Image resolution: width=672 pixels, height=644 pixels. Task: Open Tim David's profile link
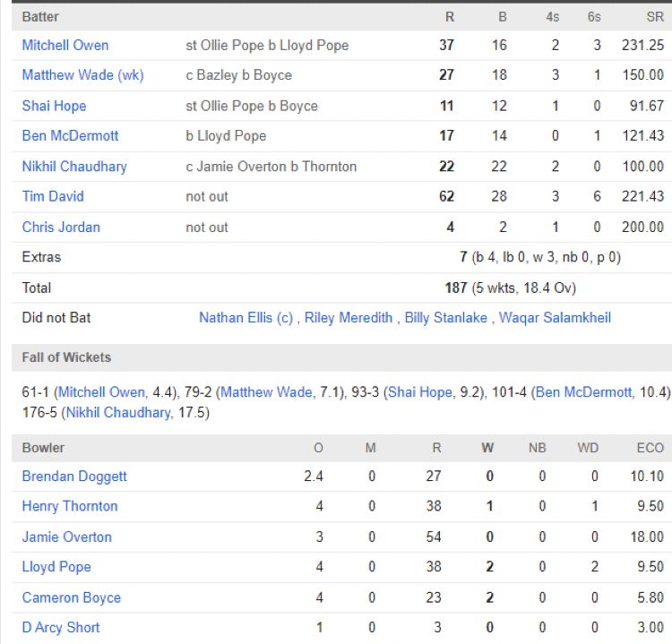pos(54,196)
